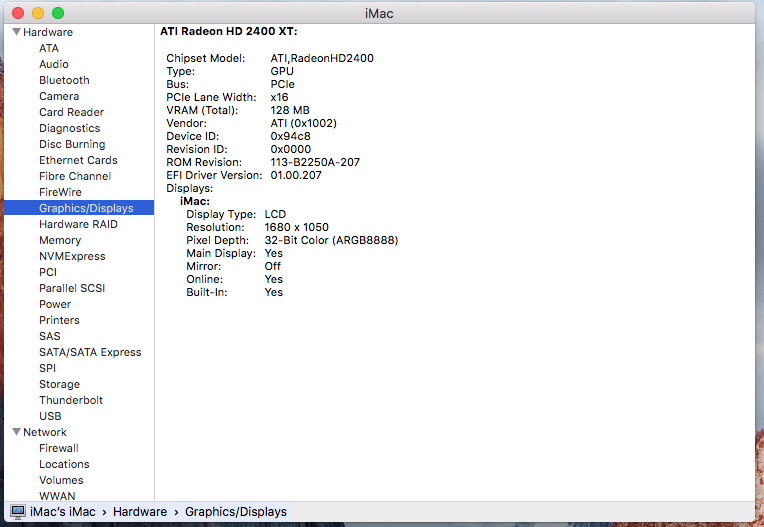Image resolution: width=764 pixels, height=527 pixels.
Task: Click the Network category heading
Action: point(45,432)
